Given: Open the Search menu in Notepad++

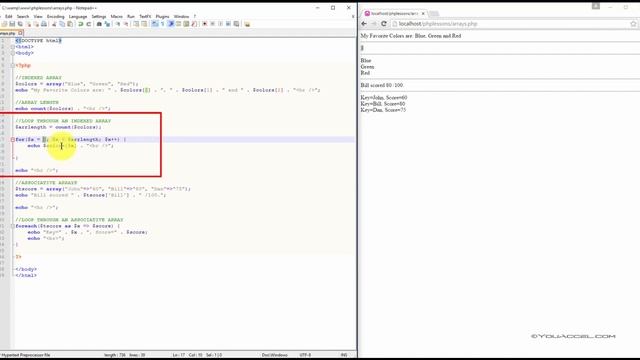Looking at the screenshot, I should (23, 16).
